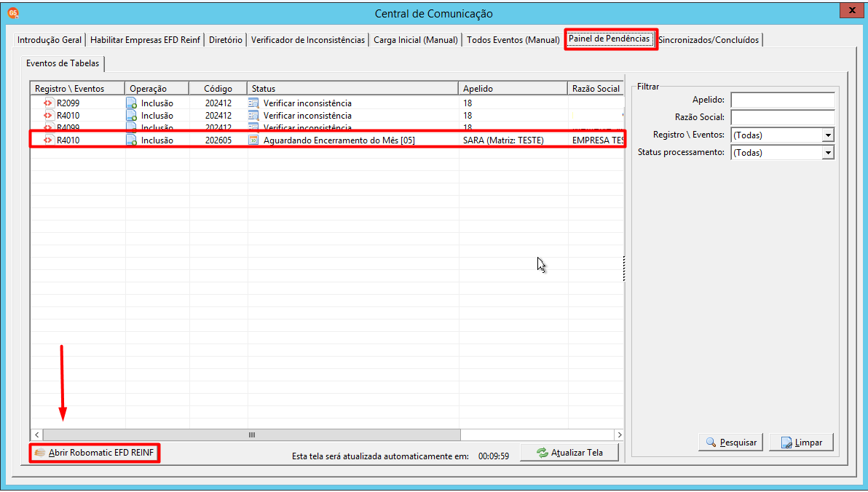
Task: Click the Limpar button
Action: pos(801,443)
